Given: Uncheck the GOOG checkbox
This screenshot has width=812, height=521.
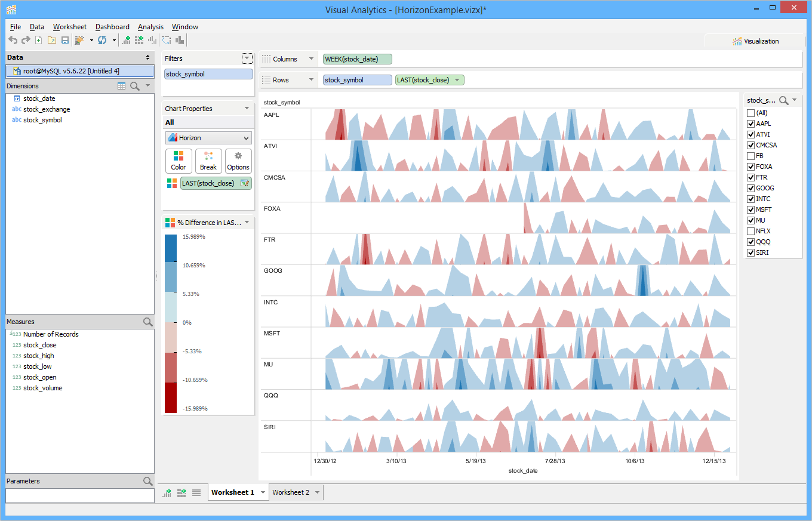Looking at the screenshot, I should tap(751, 188).
